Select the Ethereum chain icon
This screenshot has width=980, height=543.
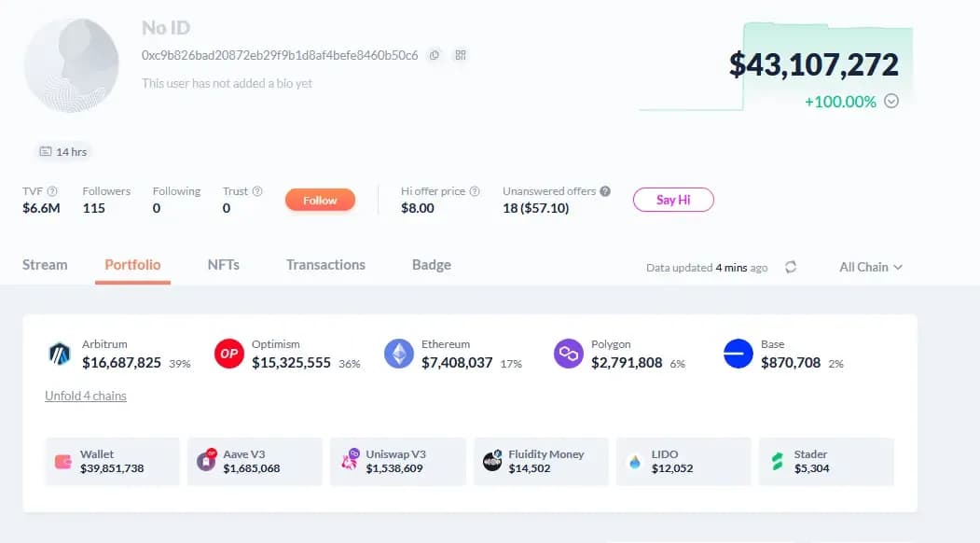pyautogui.click(x=399, y=354)
